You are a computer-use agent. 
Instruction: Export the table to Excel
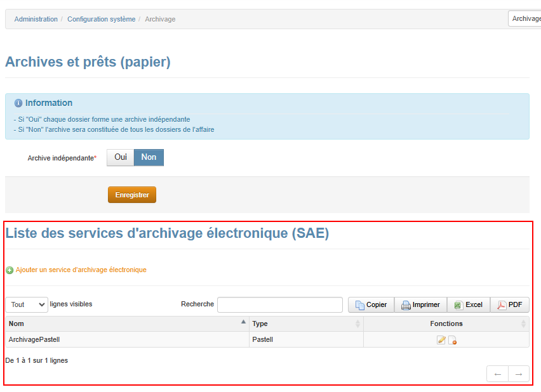click(x=468, y=304)
